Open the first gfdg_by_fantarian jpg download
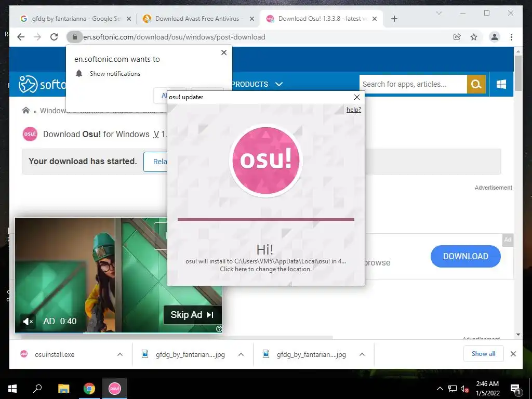The image size is (532, 399). [x=190, y=354]
